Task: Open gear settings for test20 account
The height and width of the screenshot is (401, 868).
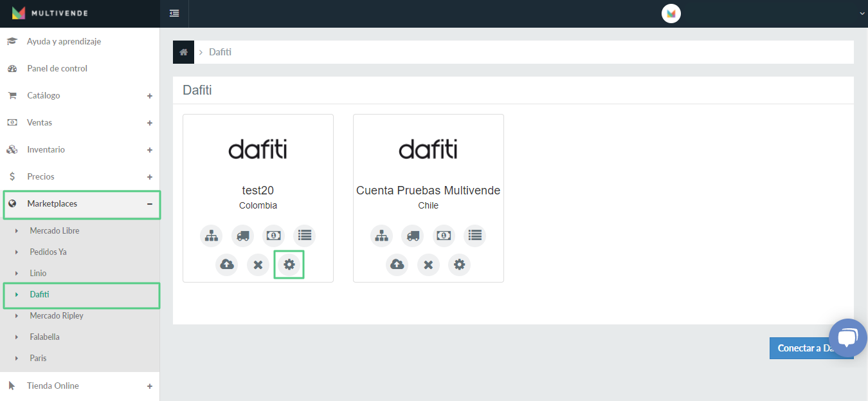Action: 289,265
